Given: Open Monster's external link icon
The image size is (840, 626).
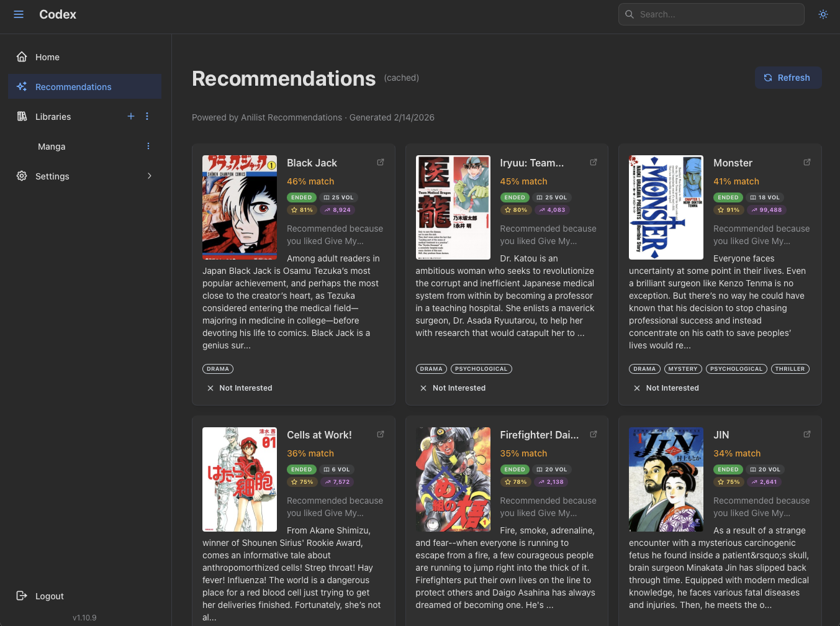Looking at the screenshot, I should coord(807,161).
